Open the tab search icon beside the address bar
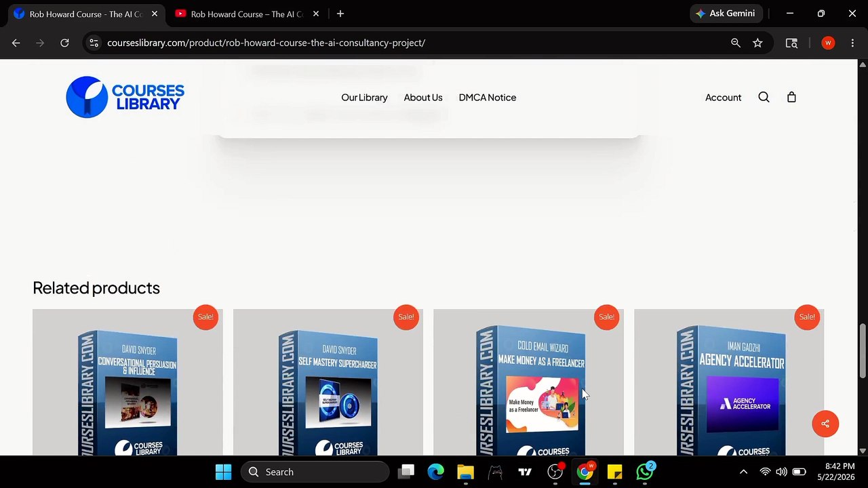This screenshot has width=868, height=488. [x=791, y=43]
